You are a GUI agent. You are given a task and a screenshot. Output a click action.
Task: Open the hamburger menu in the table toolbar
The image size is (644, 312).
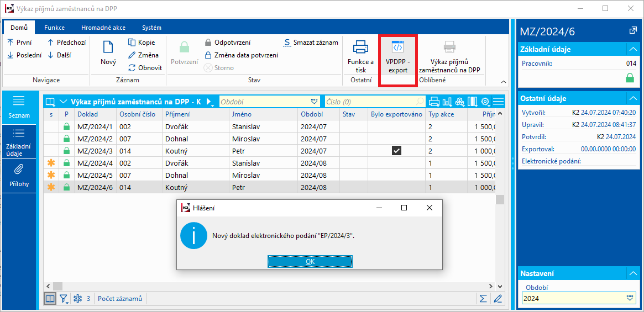498,102
